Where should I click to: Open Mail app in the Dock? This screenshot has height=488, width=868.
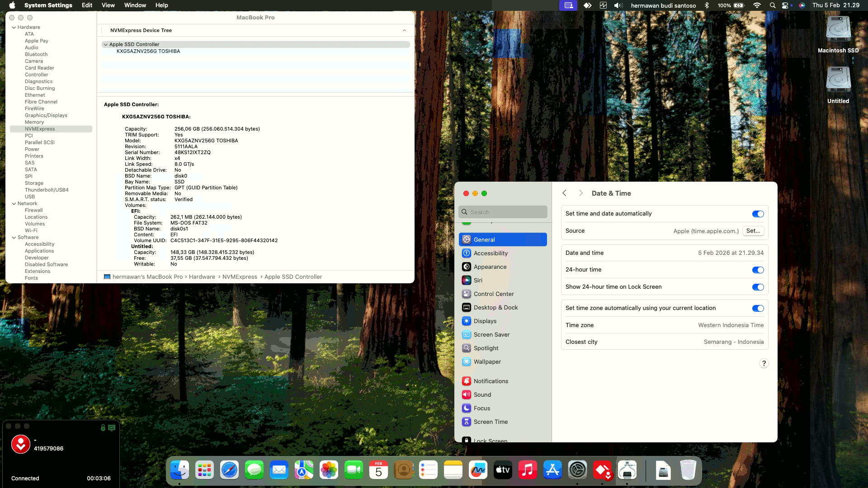[279, 470]
